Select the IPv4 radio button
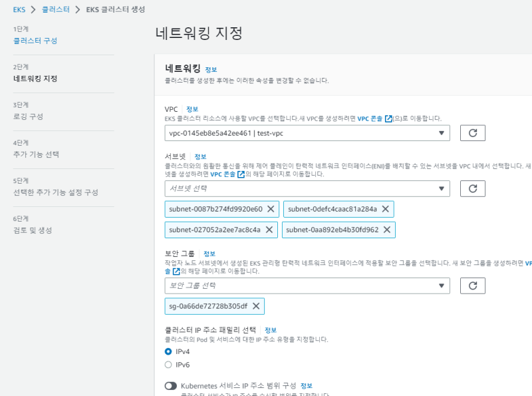 click(x=168, y=351)
